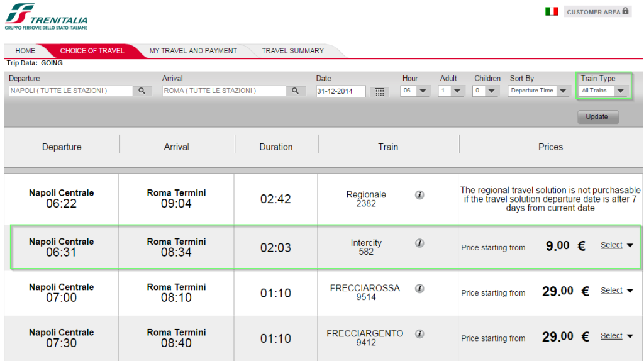644x361 pixels.
Task: Click the 07:00 Napoli Centrale departure
Action: coord(61,292)
